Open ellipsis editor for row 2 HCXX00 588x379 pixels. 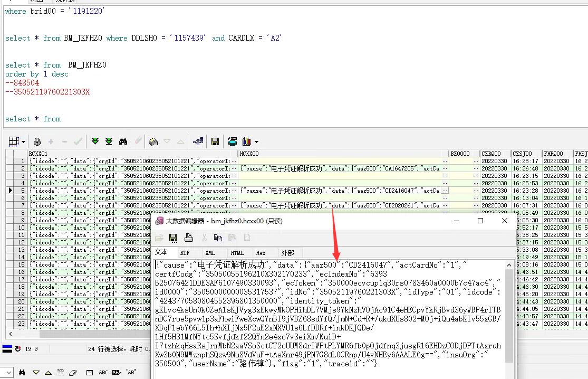[445, 168]
